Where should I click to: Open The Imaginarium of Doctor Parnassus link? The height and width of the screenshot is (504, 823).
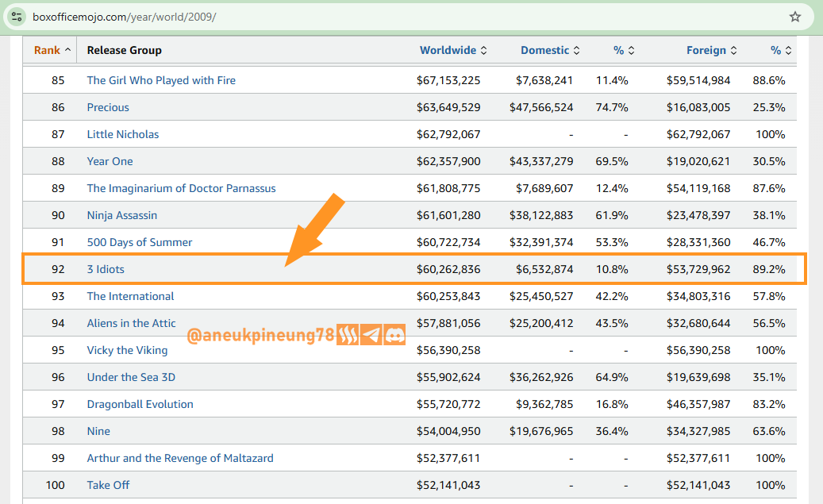(x=181, y=188)
